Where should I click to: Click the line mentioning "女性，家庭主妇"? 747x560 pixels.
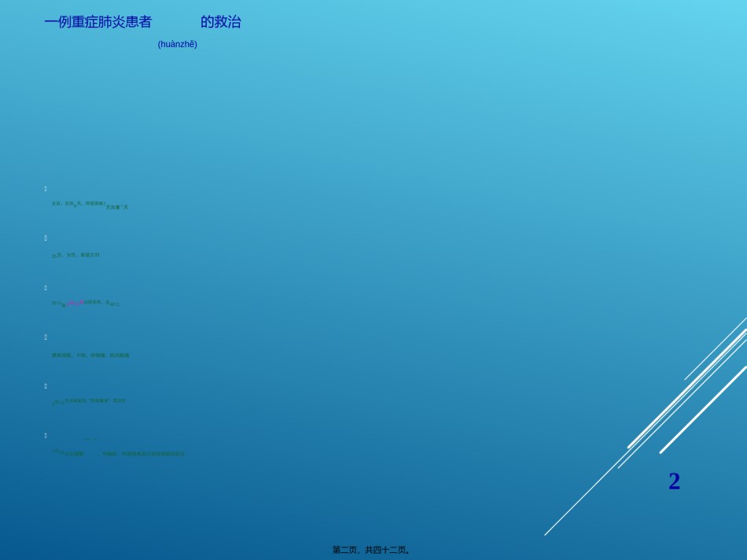coord(75,255)
